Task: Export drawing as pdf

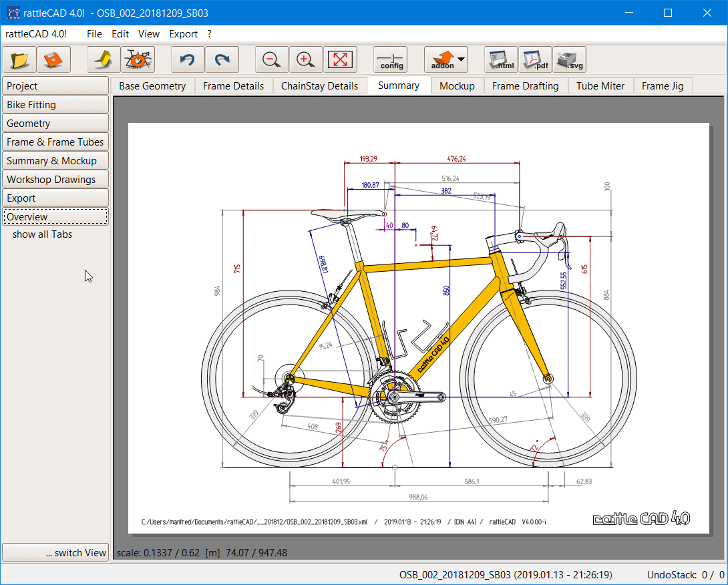Action: (536, 59)
